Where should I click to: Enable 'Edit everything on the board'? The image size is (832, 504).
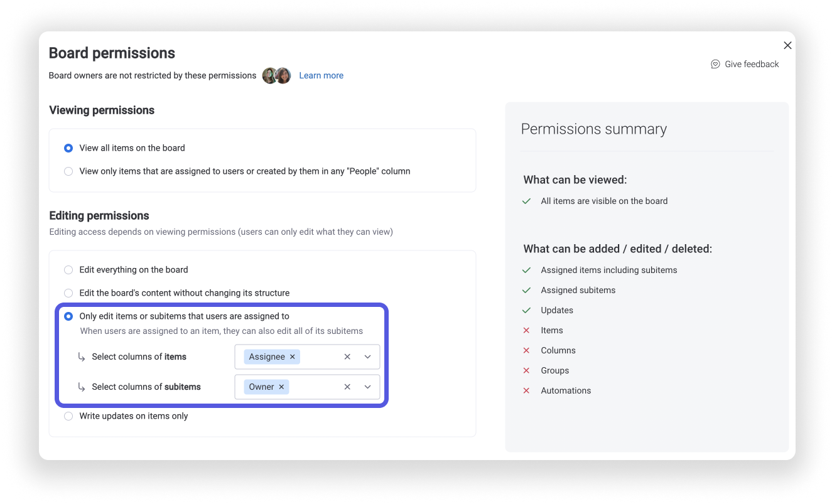click(68, 269)
